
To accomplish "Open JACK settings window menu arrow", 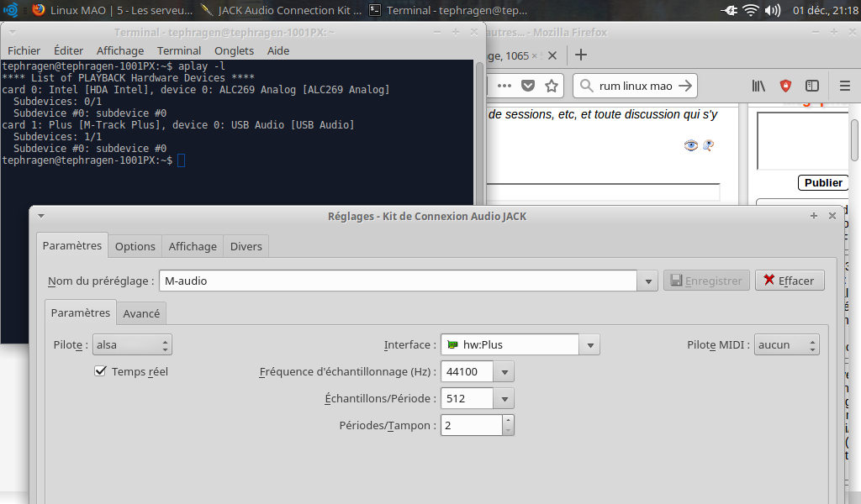I will (x=41, y=216).
